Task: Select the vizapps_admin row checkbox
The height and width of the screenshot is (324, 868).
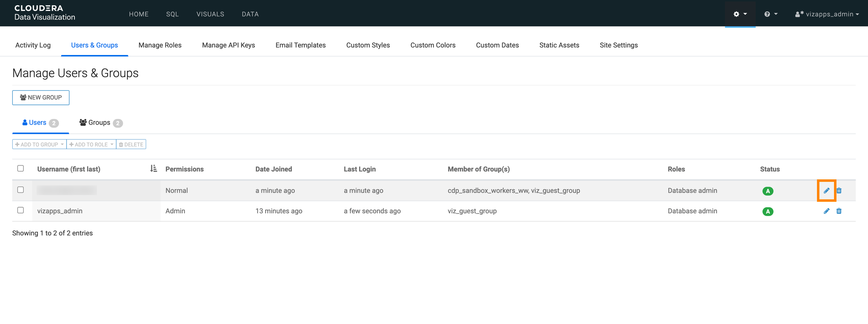Action: 21,210
